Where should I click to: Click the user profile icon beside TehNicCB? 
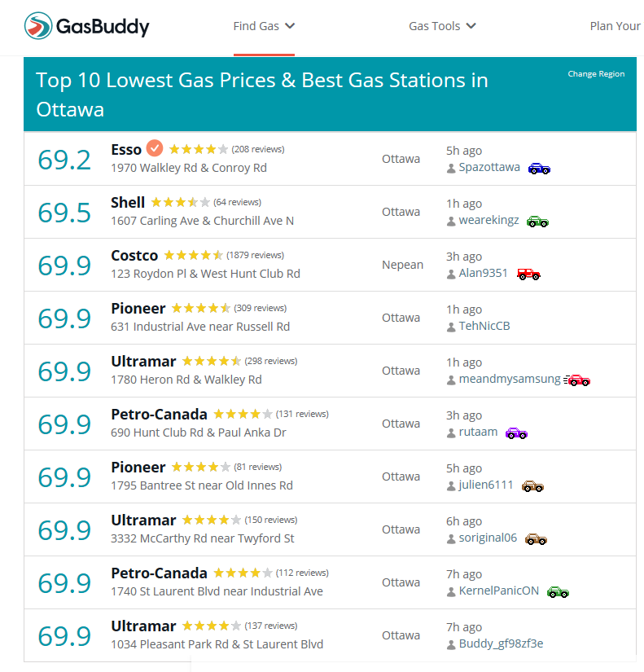451,327
